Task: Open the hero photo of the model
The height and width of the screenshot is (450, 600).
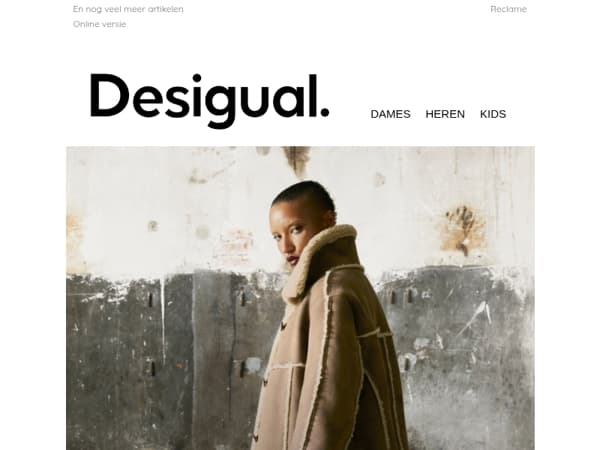Action: [x=300, y=298]
